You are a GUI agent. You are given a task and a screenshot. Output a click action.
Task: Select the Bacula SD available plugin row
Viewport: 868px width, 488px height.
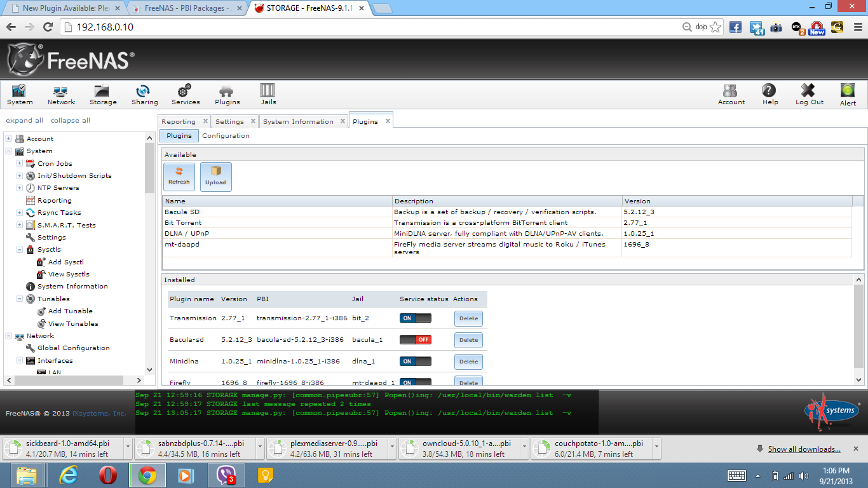click(507, 212)
